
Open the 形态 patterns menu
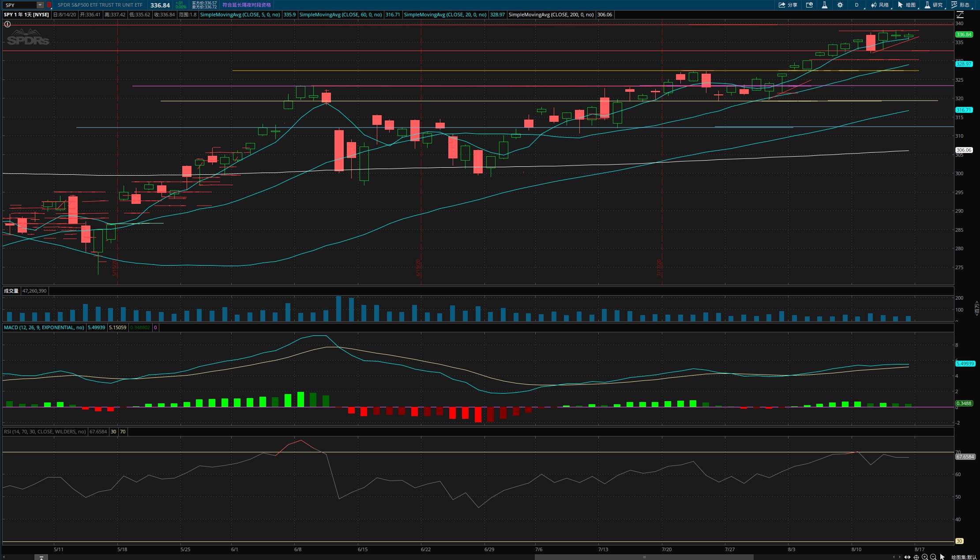pyautogui.click(x=961, y=5)
